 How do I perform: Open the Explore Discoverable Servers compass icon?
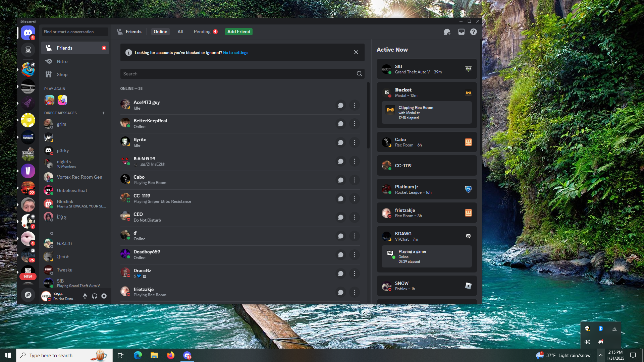(x=28, y=295)
